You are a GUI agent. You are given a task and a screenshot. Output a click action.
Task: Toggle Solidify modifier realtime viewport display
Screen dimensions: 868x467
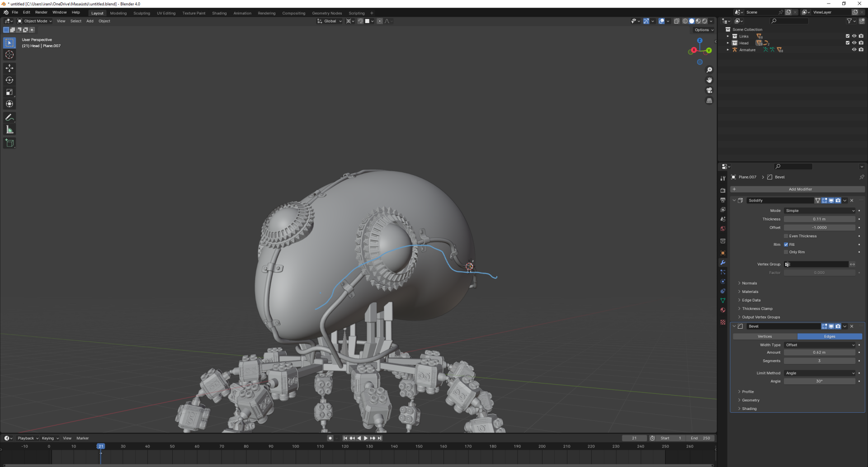(x=831, y=201)
